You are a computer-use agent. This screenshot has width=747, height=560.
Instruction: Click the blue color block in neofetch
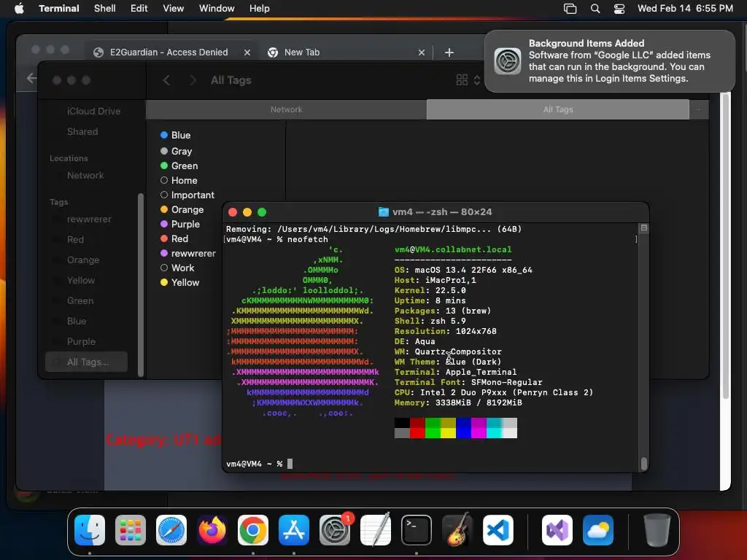pyautogui.click(x=463, y=427)
